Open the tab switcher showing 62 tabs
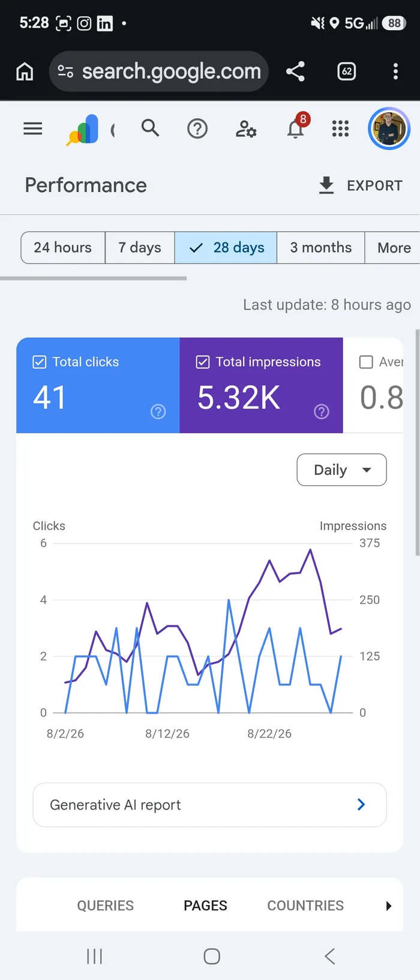The image size is (420, 980). [347, 71]
